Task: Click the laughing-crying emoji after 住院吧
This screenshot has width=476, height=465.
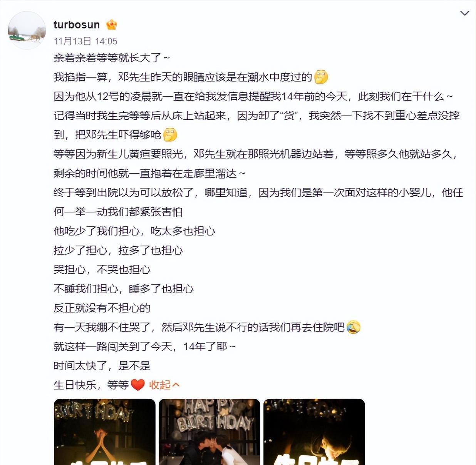Action: 354,327
